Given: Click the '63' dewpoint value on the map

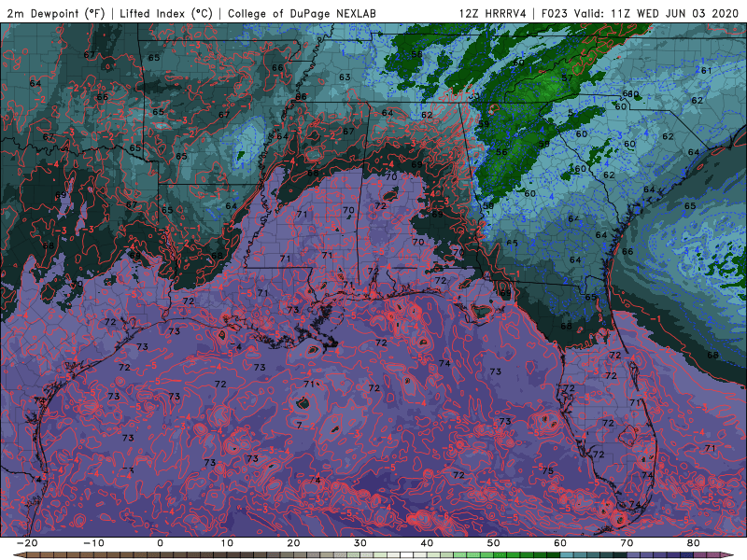Looking at the screenshot, I should (345, 77).
